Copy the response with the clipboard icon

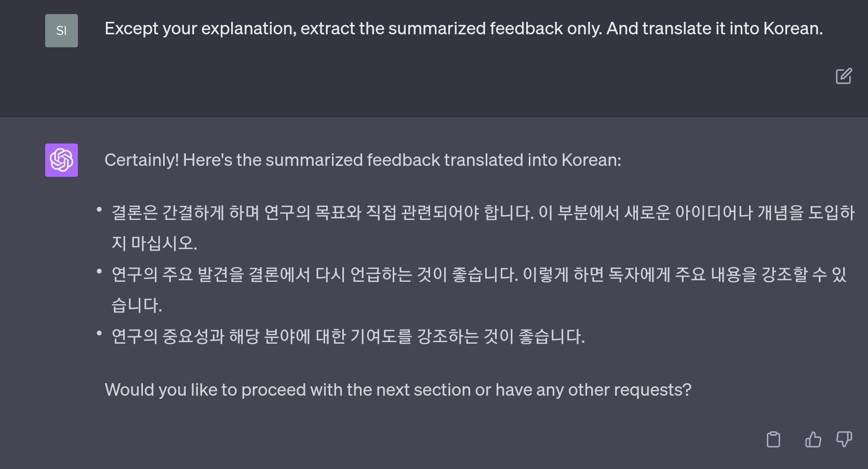(x=773, y=439)
